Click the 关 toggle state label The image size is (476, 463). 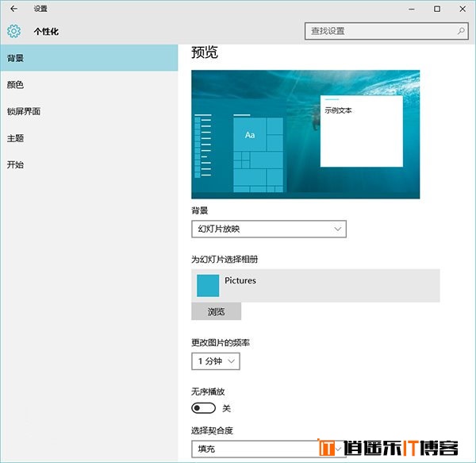tap(226, 408)
